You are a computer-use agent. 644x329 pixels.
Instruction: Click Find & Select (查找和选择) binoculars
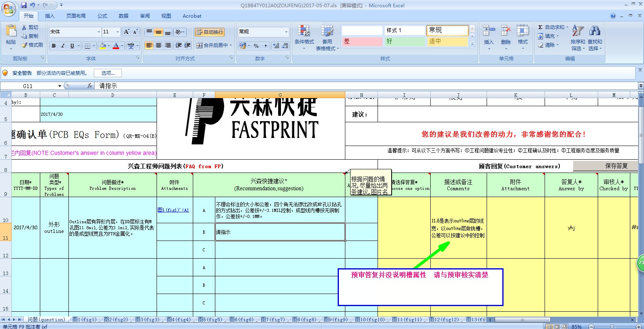595,31
